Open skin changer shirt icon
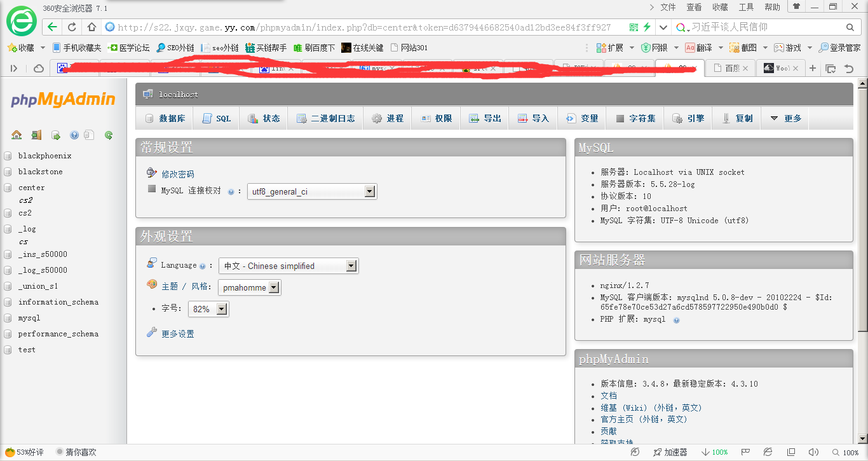The height and width of the screenshot is (461, 868). click(796, 6)
